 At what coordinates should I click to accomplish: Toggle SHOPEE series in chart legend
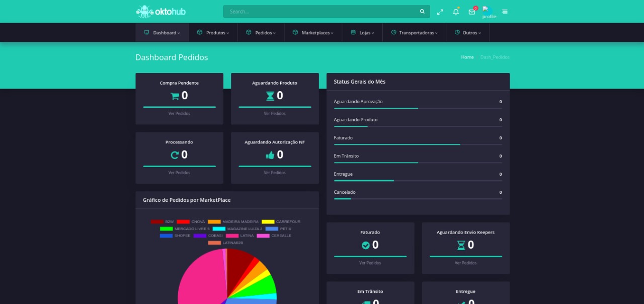point(176,236)
